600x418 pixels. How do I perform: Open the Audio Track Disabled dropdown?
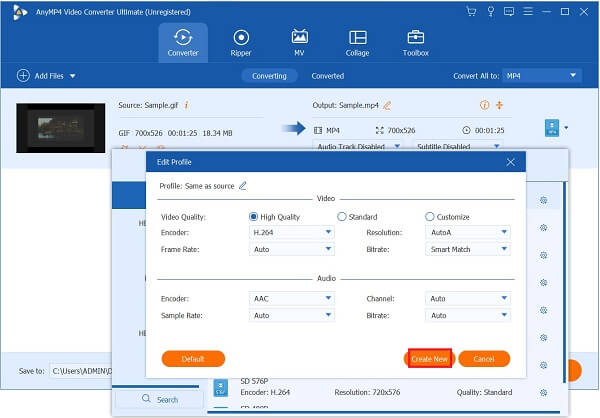[x=358, y=145]
